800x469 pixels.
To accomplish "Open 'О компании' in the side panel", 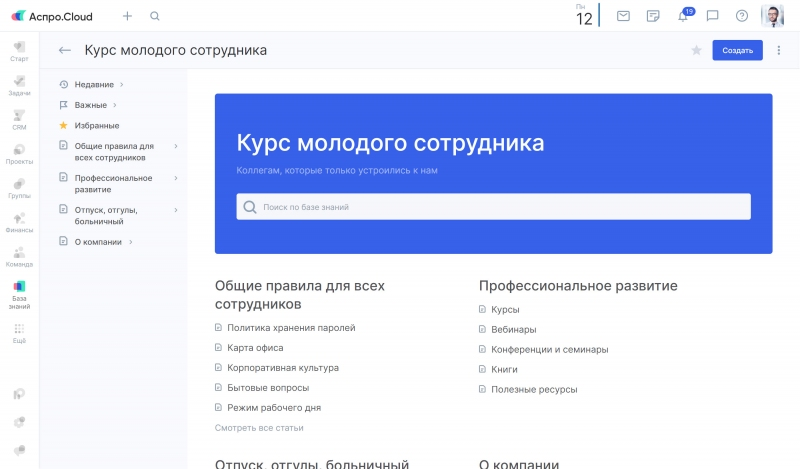I will click(x=98, y=242).
